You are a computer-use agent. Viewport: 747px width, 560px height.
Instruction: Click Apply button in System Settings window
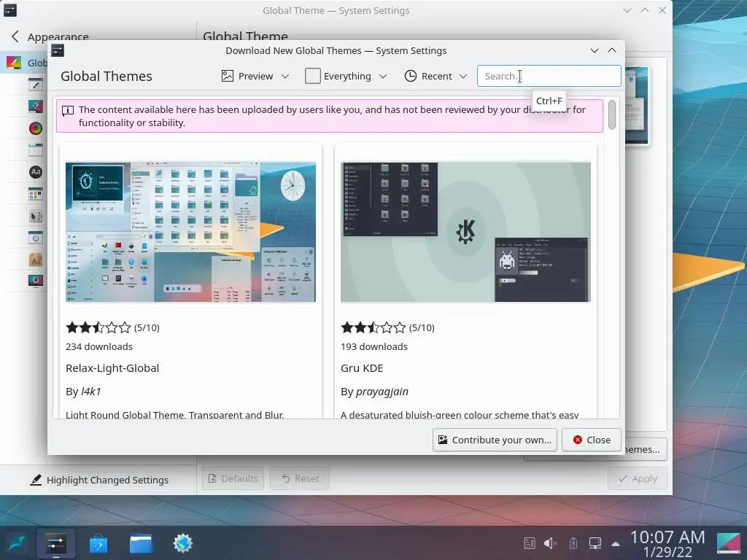[x=638, y=478]
